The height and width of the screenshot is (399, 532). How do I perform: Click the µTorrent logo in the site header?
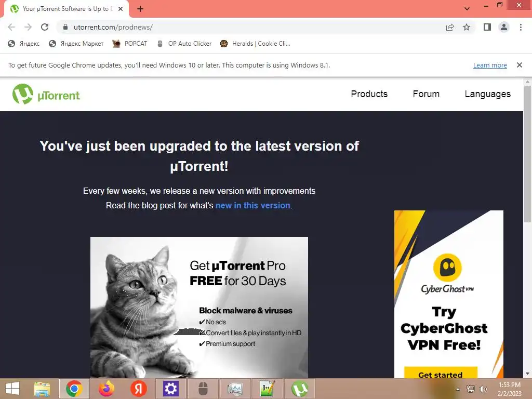click(x=46, y=94)
